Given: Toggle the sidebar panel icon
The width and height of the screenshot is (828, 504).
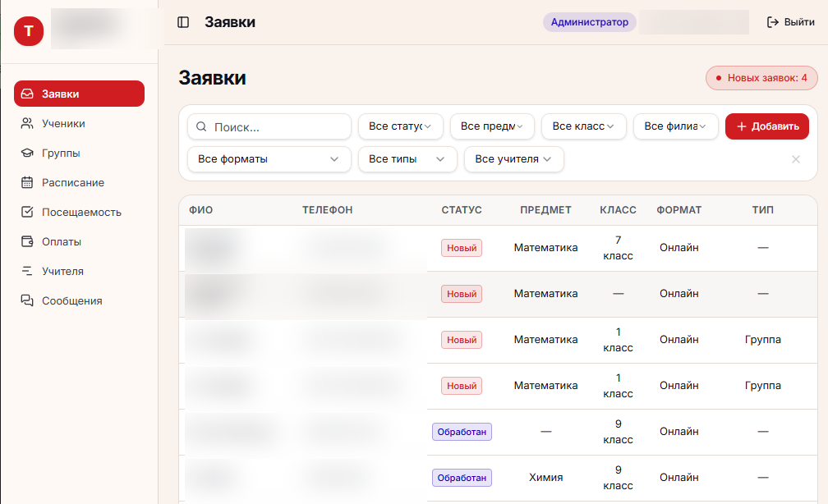Looking at the screenshot, I should 183,22.
